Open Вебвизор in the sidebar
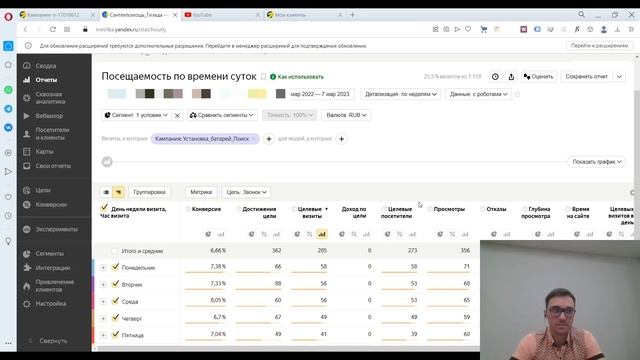The width and height of the screenshot is (640, 360). (49, 116)
